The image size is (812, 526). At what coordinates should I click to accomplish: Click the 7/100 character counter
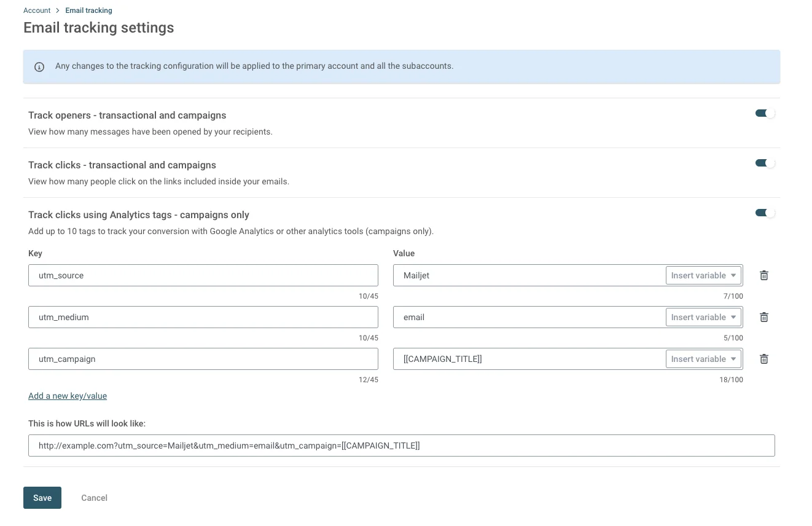click(x=733, y=296)
